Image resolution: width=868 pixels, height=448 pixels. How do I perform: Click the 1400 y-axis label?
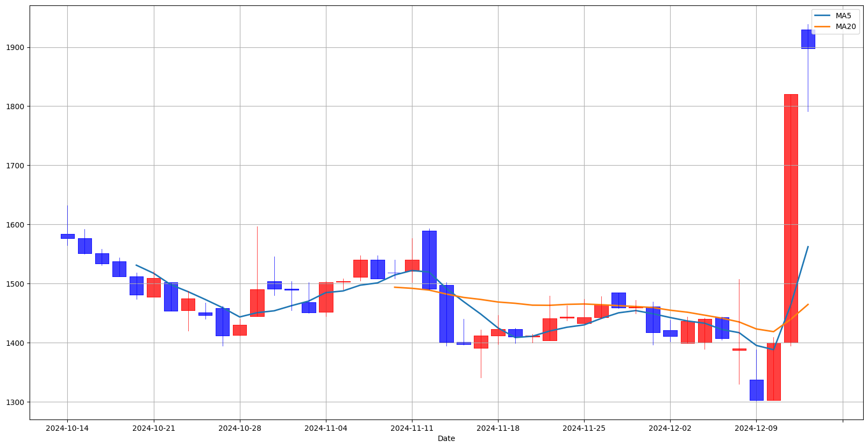tap(16, 343)
